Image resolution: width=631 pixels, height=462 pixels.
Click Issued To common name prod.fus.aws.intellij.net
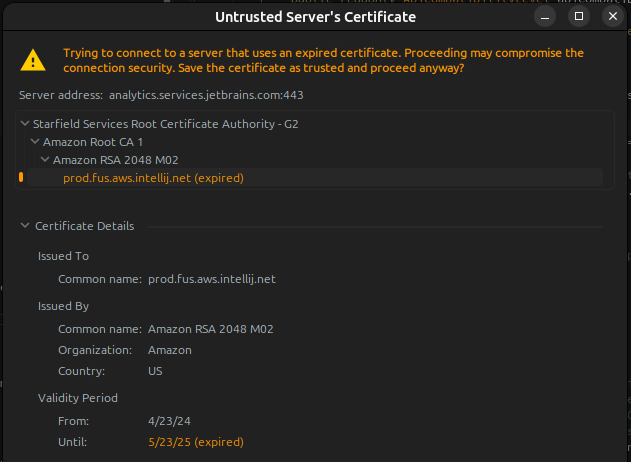click(x=212, y=279)
